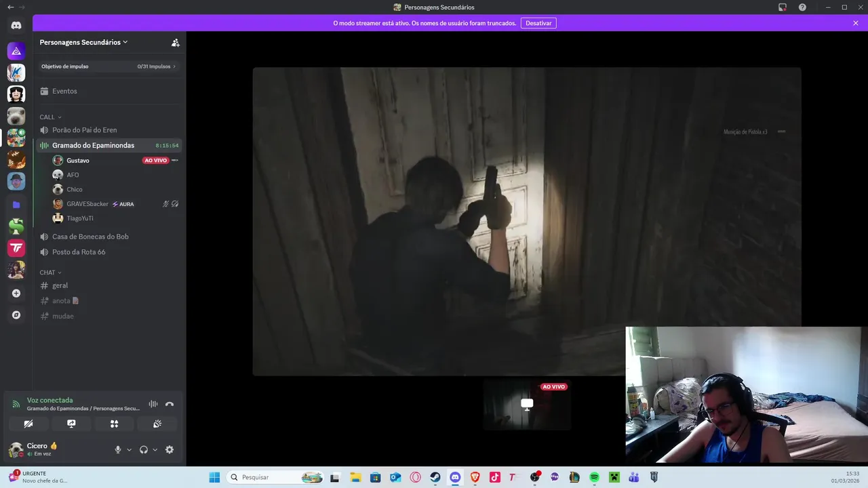868x488 pixels.
Task: Turn on camera in voice panel
Action: click(x=28, y=424)
